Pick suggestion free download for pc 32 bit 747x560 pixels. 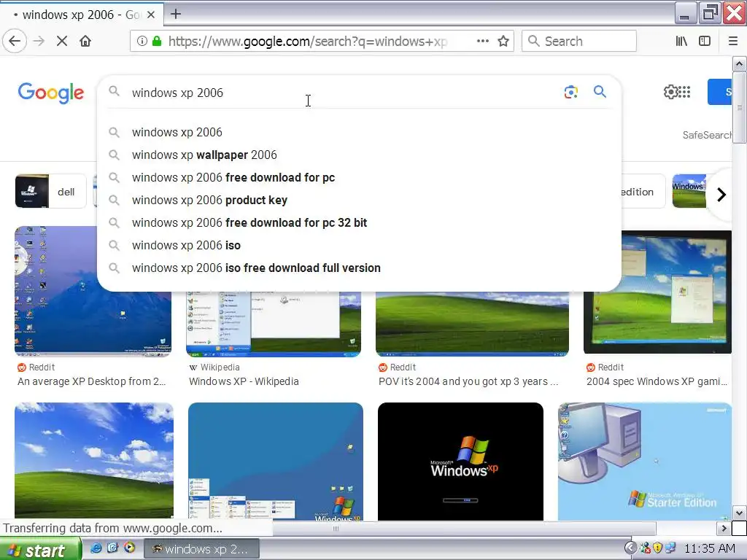tap(359, 223)
